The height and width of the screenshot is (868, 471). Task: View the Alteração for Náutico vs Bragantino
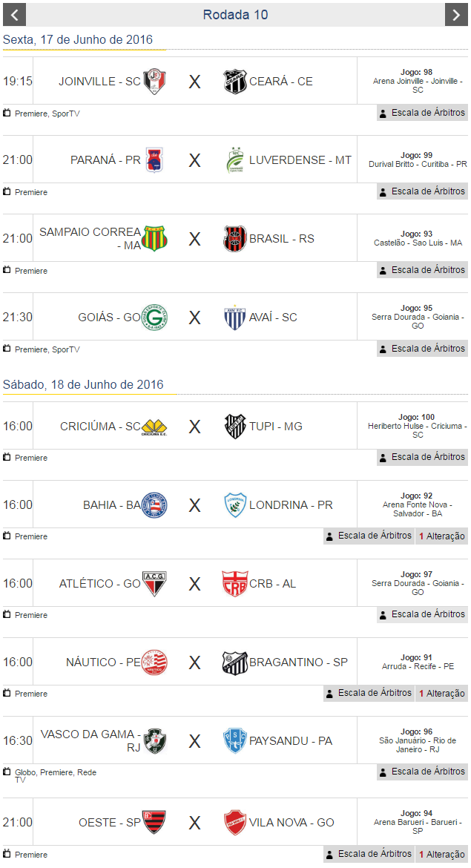pos(441,694)
